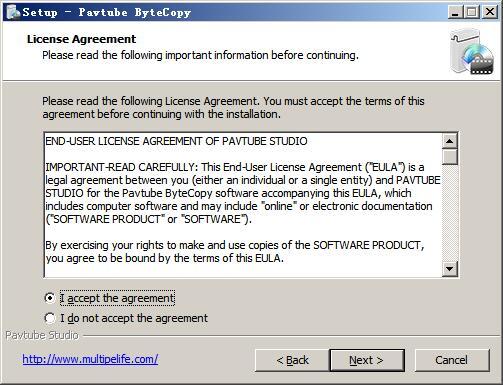This screenshot has height=385, width=503.
Task: Select 'I do not accept the agreement' option
Action: (x=50, y=318)
